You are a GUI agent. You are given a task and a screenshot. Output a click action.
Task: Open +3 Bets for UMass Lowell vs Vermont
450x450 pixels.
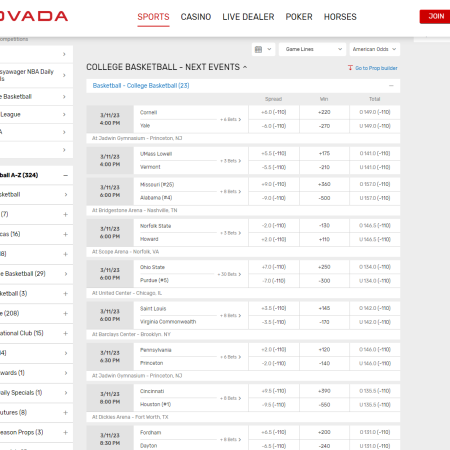(230, 161)
